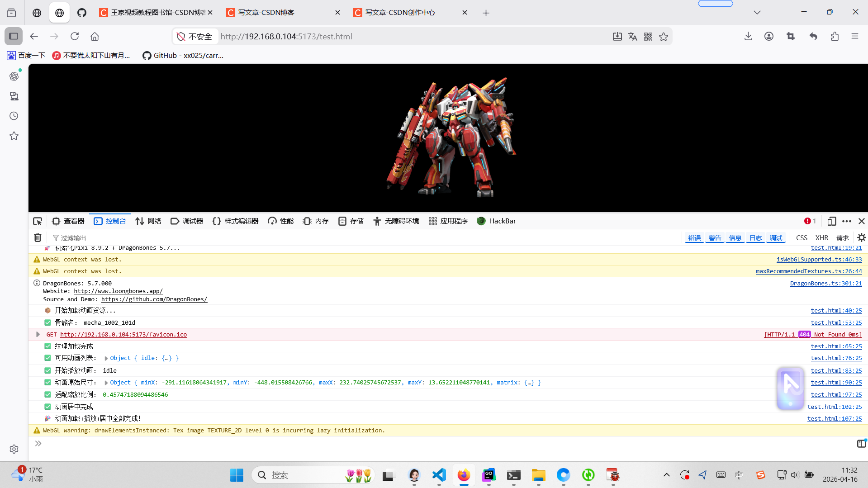The image size is (868, 488).
Task: Open console settings gear icon
Action: pyautogui.click(x=861, y=237)
